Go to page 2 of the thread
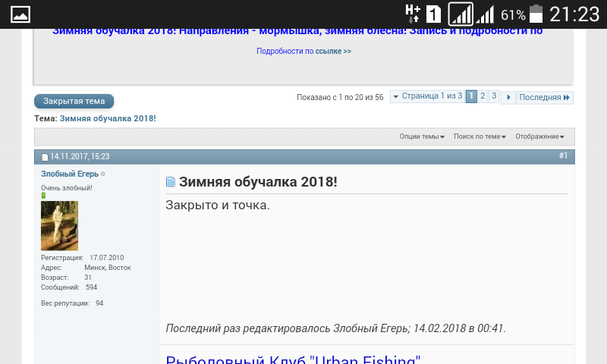The height and width of the screenshot is (364, 607). pos(483,96)
